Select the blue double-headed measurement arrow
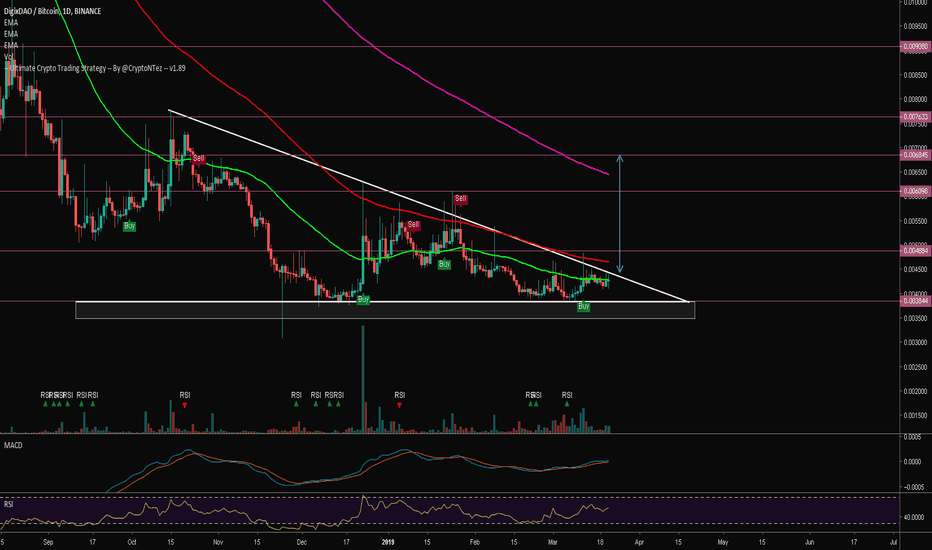 (x=619, y=214)
